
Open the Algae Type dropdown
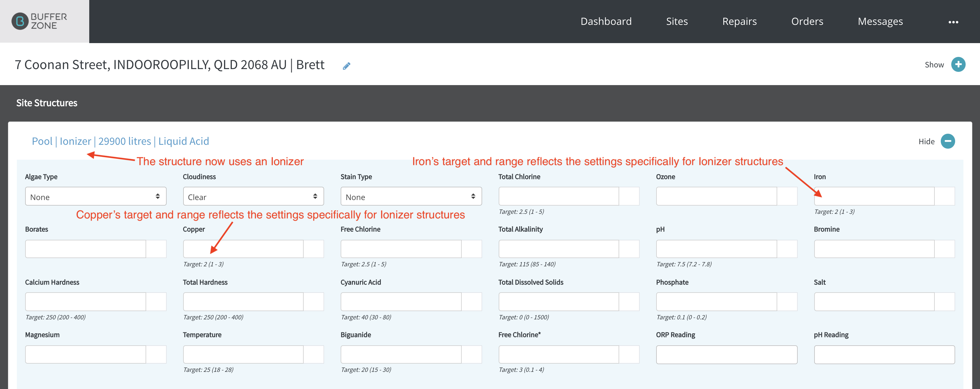96,196
